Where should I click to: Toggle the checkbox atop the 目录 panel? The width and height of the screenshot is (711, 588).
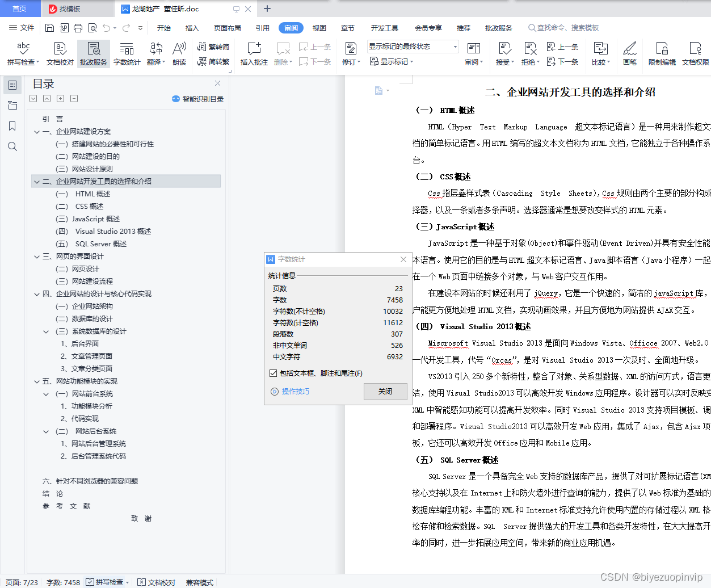point(33,98)
